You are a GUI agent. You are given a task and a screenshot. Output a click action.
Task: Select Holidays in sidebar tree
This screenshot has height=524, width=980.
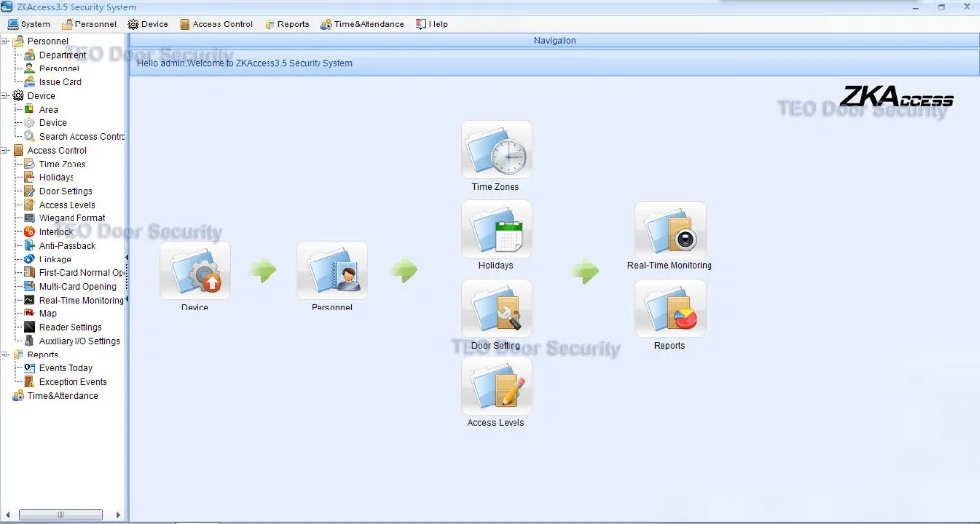pyautogui.click(x=56, y=177)
